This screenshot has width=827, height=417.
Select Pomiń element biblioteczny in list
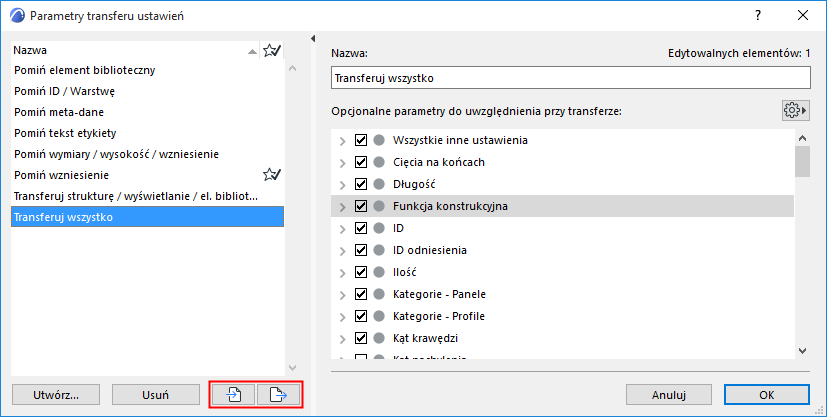click(x=84, y=71)
